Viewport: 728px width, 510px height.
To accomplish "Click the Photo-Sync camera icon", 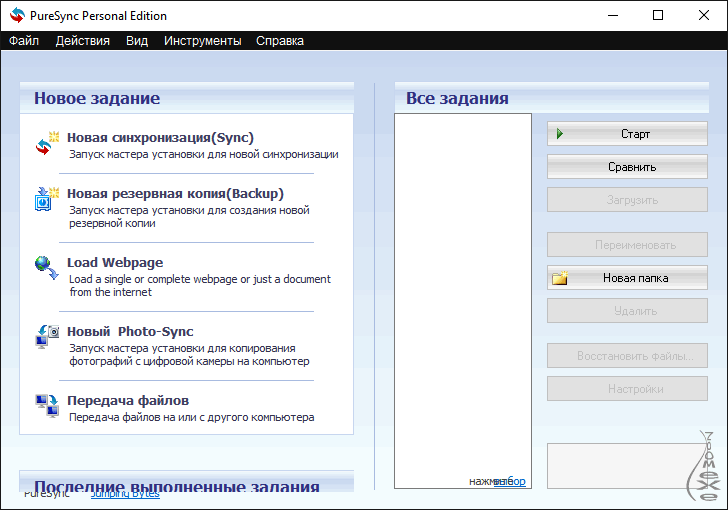I will click(x=47, y=337).
